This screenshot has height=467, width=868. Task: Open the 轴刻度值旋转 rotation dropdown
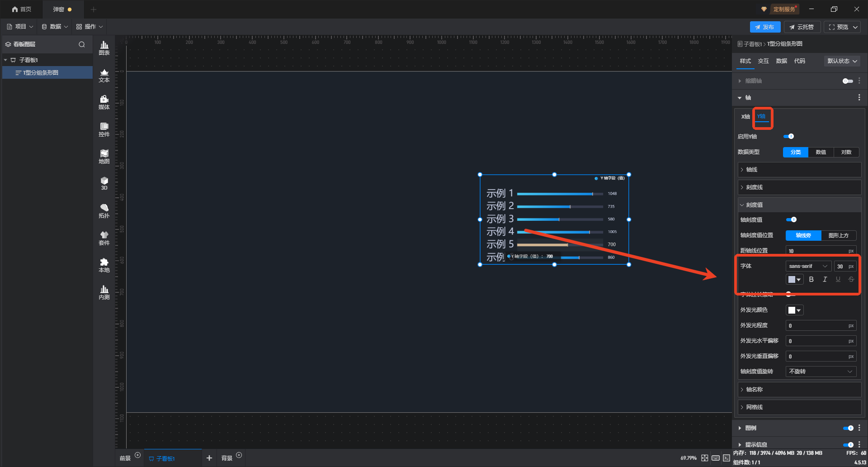pyautogui.click(x=821, y=372)
